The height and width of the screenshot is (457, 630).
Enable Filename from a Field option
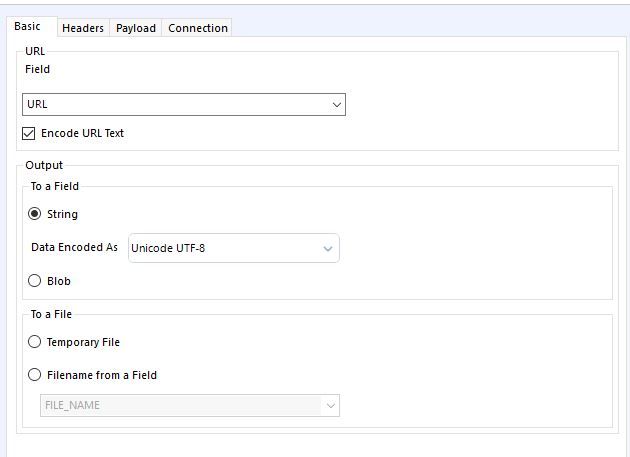coord(35,375)
